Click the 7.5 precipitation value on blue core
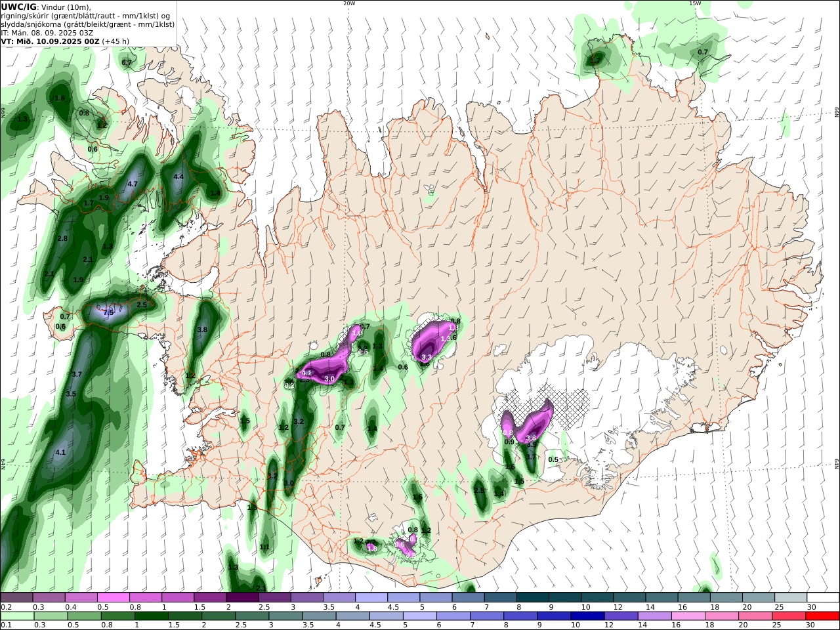The width and height of the screenshot is (840, 630). tap(108, 312)
